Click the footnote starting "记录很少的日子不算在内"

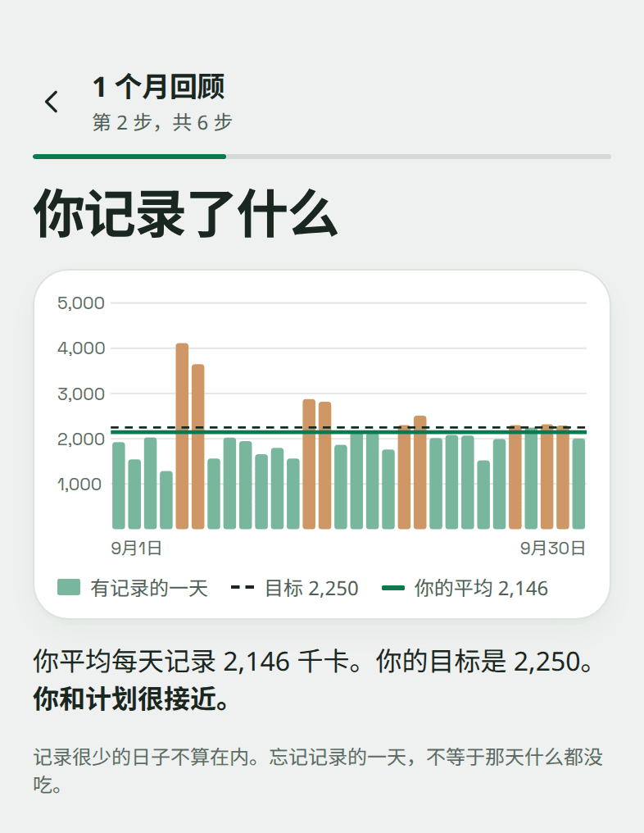(x=318, y=771)
